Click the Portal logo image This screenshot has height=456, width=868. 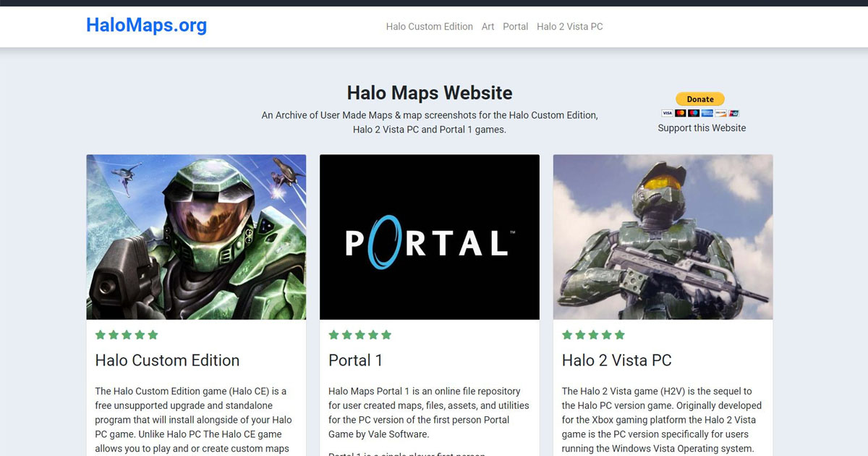tap(429, 236)
